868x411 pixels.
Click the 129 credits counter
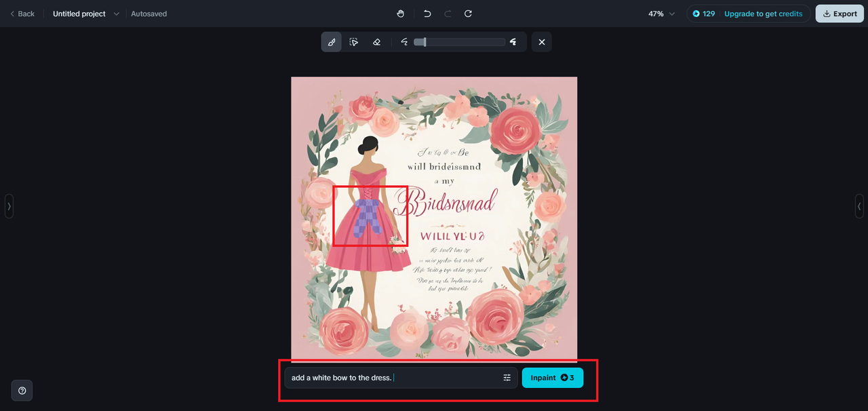(x=704, y=14)
